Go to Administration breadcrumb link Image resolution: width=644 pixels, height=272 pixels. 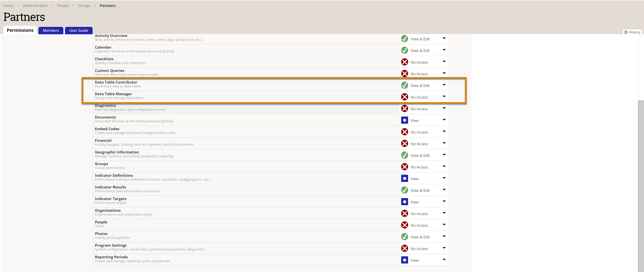coord(35,6)
